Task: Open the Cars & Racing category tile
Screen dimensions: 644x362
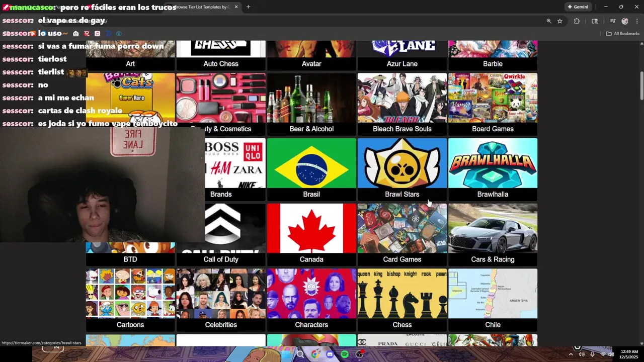Action: point(493,235)
